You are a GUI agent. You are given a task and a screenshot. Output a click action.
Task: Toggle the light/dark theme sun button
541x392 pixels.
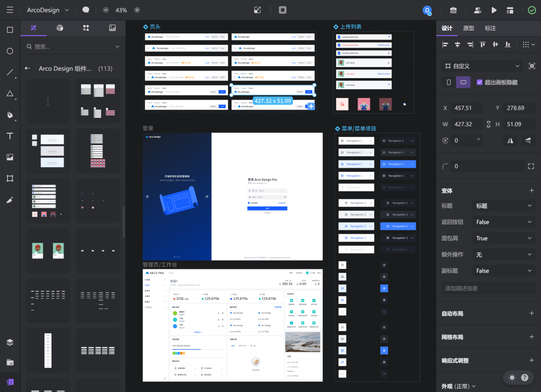(x=512, y=377)
